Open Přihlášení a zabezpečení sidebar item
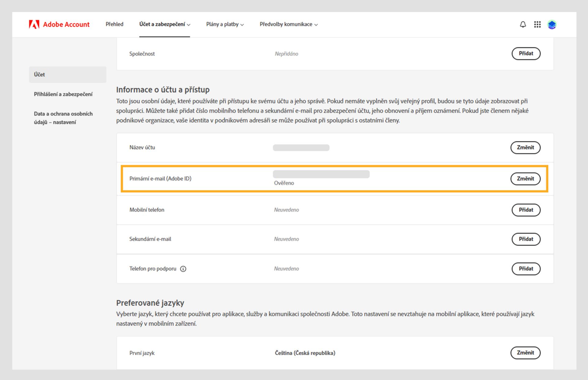 coord(63,94)
